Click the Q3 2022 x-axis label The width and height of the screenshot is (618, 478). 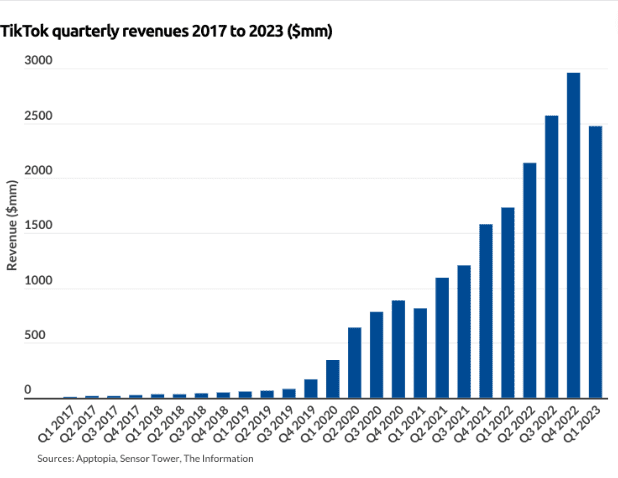tap(538, 424)
